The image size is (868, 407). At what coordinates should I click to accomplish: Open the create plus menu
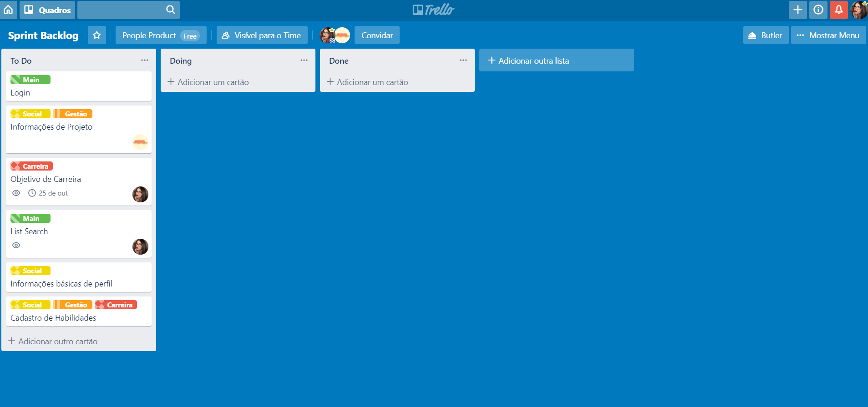[x=797, y=10]
